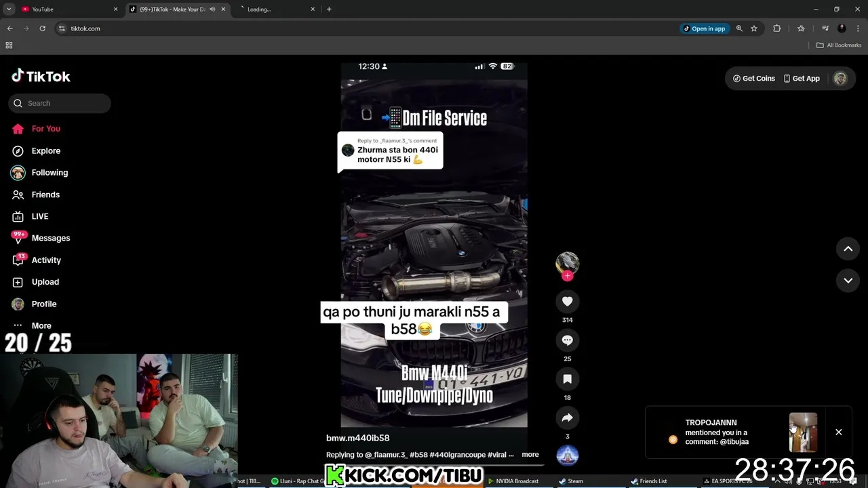868x488 pixels.
Task: Share the video with the arrow icon
Action: pyautogui.click(x=568, y=418)
